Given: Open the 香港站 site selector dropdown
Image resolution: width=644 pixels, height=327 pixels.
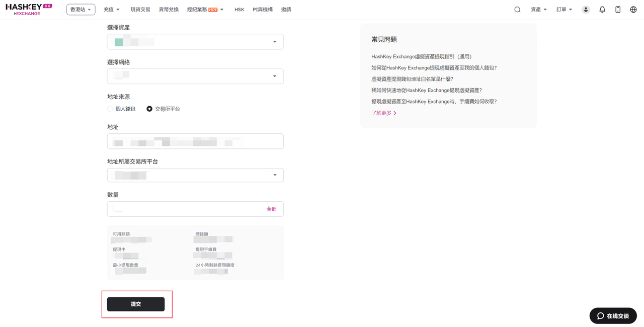Looking at the screenshot, I should [x=81, y=10].
